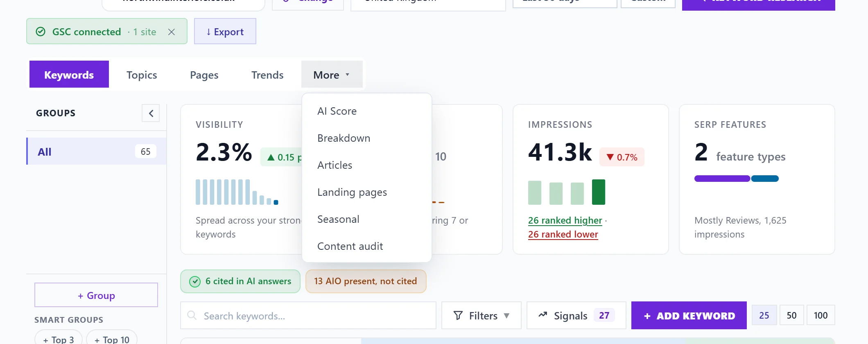
Task: Click the Visibility sparkline bar chart
Action: (x=237, y=192)
